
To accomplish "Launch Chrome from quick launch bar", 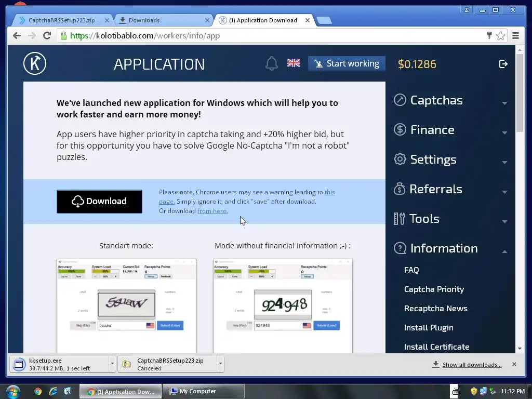I will point(38,391).
